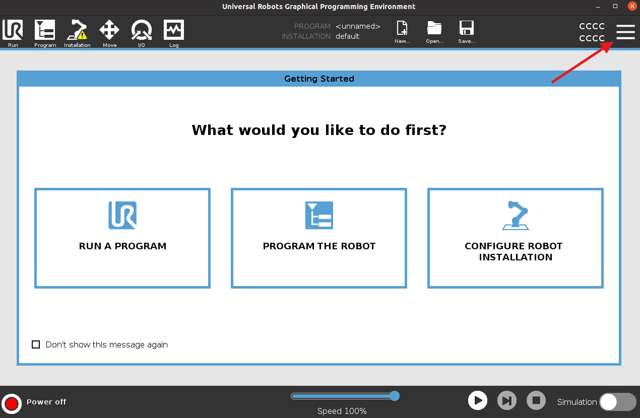Click the Step forward button
Screen dimensions: 640x418
(507, 400)
